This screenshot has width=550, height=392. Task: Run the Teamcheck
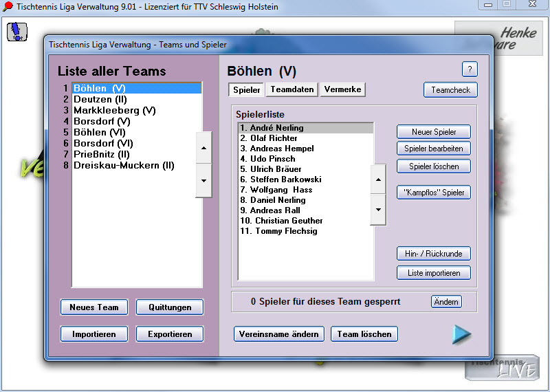point(450,90)
